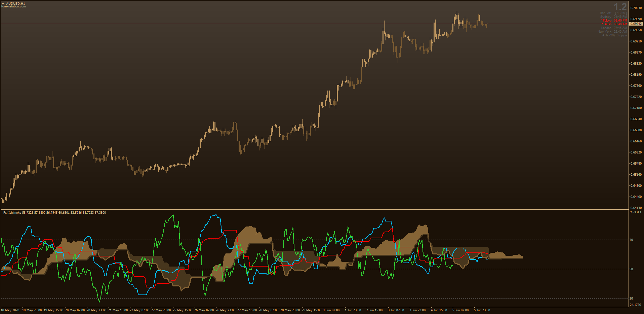Click the 22 May 07:00 time label
The height and width of the screenshot is (314, 644).
click(139, 310)
